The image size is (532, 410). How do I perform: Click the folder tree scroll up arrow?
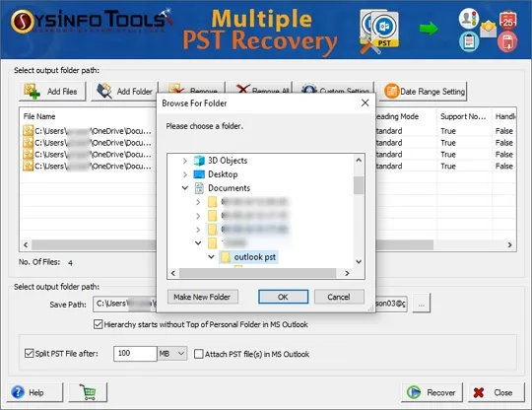[359, 160]
